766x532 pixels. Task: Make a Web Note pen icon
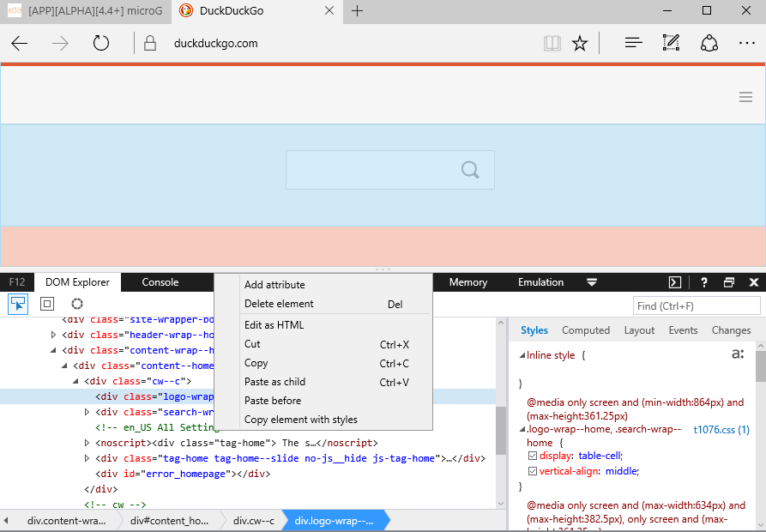tap(672, 43)
